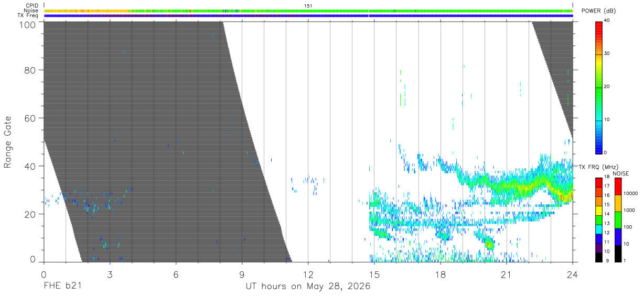Click the 'CPID' row label
Image resolution: width=644 pixels, height=297 pixels.
tap(33, 6)
